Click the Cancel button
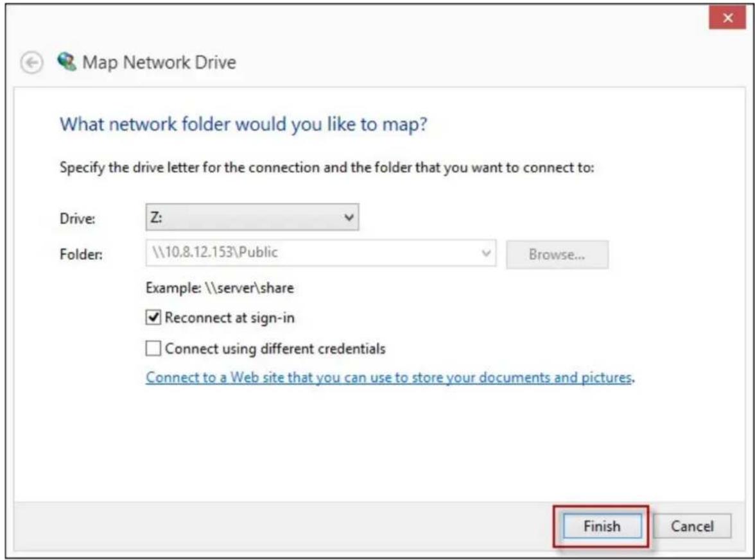The height and width of the screenshot is (560, 755). tap(692, 526)
